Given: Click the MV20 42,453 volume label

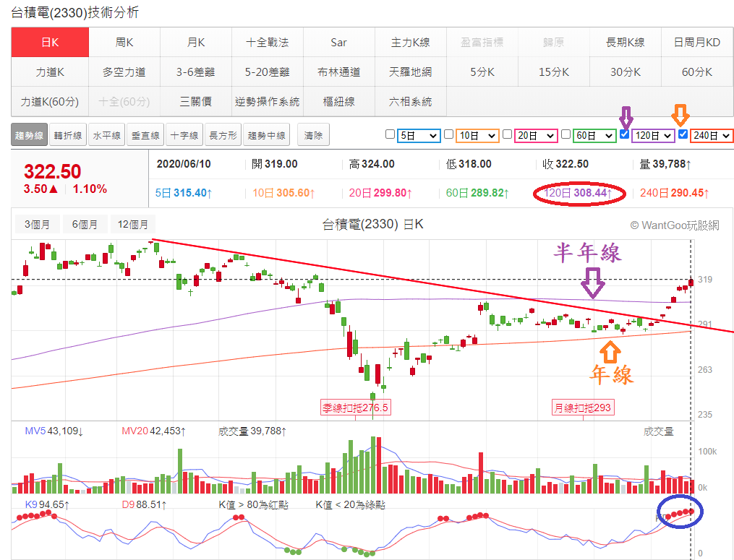Looking at the screenshot, I should click(x=154, y=431).
